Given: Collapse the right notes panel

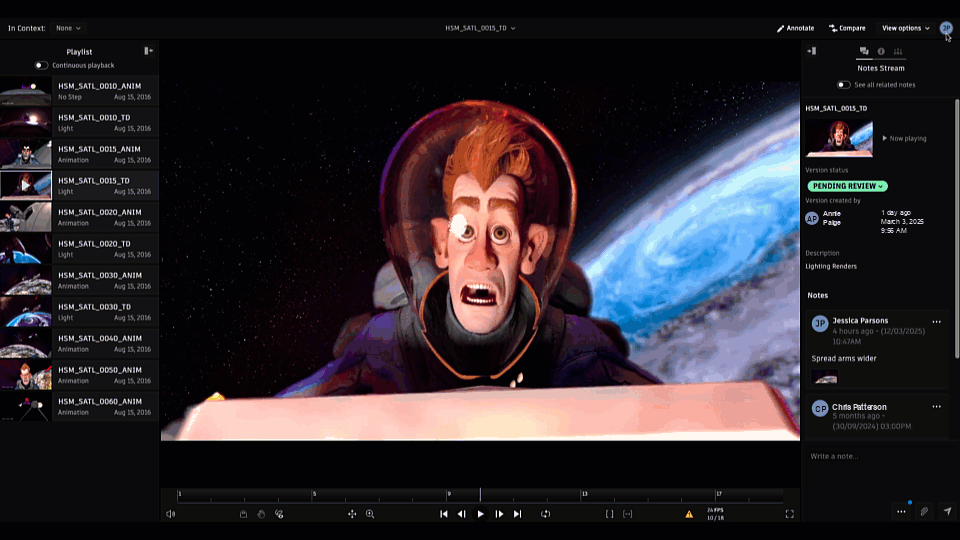Looking at the screenshot, I should click(x=812, y=51).
